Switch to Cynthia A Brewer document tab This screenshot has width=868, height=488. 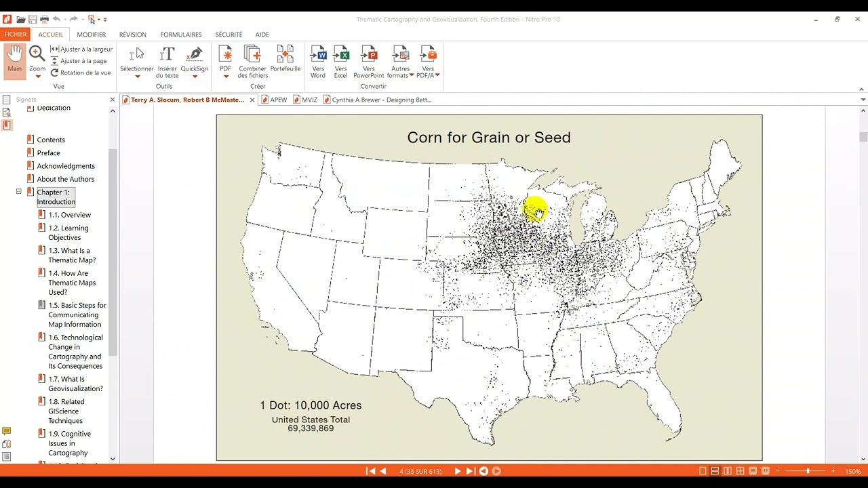click(378, 100)
